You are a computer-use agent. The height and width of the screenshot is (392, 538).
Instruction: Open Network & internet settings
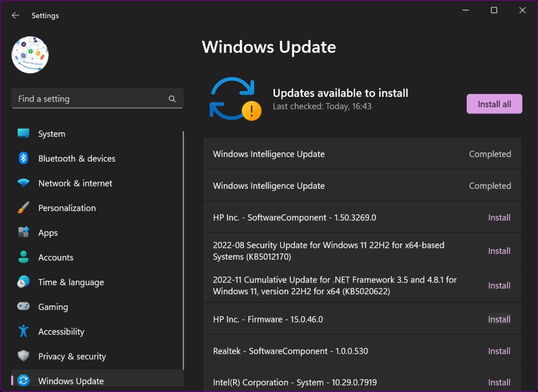pos(23,183)
